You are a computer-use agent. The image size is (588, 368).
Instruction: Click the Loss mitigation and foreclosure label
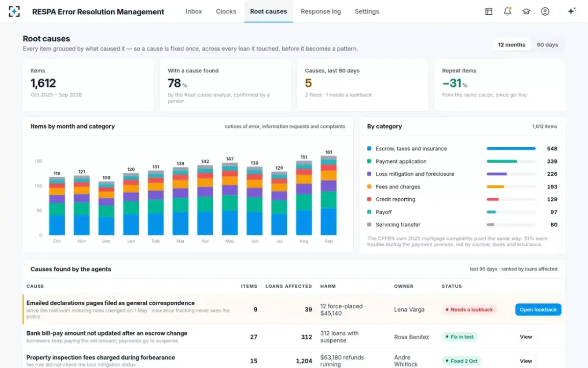415,174
